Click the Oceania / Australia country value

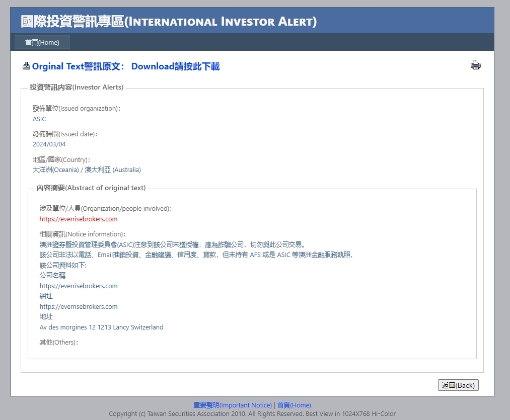point(87,170)
